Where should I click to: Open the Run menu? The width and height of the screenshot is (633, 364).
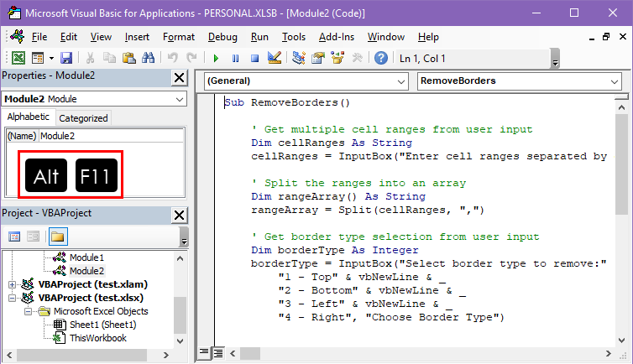259,37
